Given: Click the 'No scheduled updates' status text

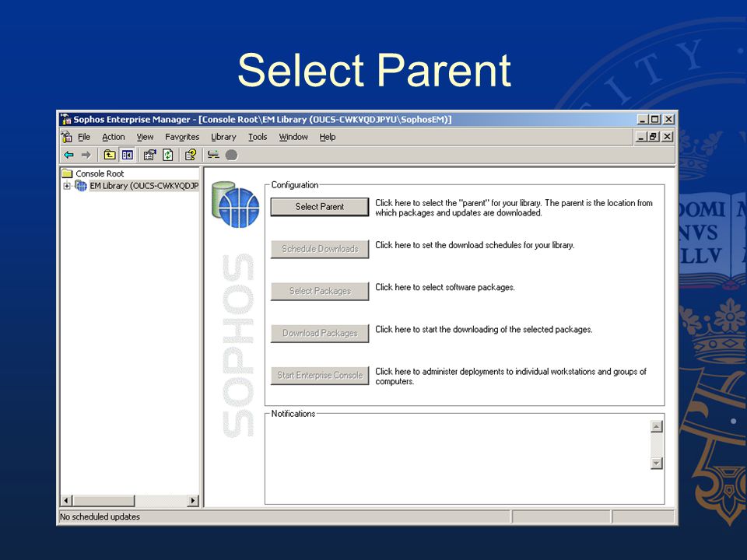Looking at the screenshot, I should 100,516.
